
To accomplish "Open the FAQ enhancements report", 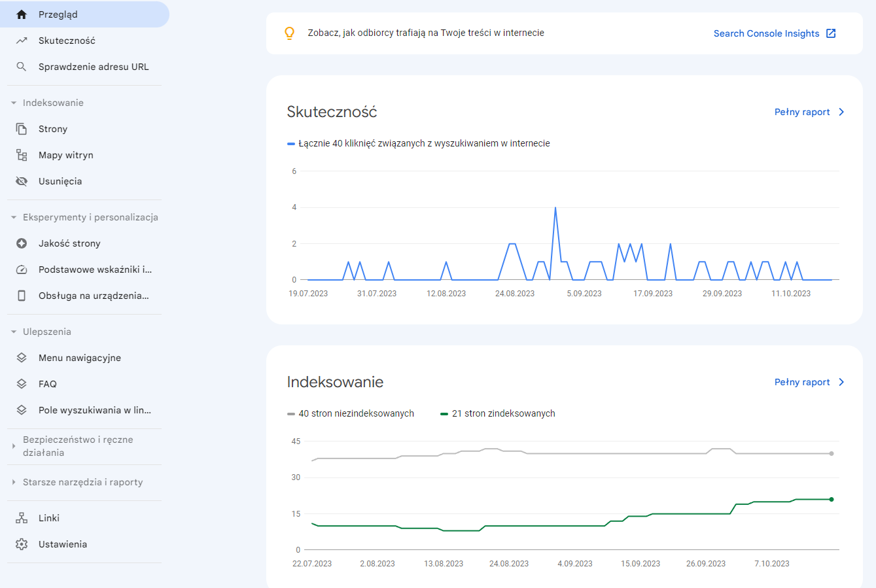I will [48, 384].
